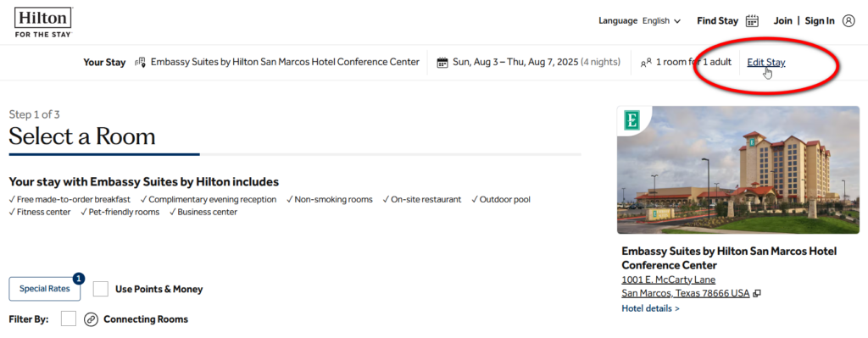
Task: Click the Join link
Action: [x=782, y=21]
